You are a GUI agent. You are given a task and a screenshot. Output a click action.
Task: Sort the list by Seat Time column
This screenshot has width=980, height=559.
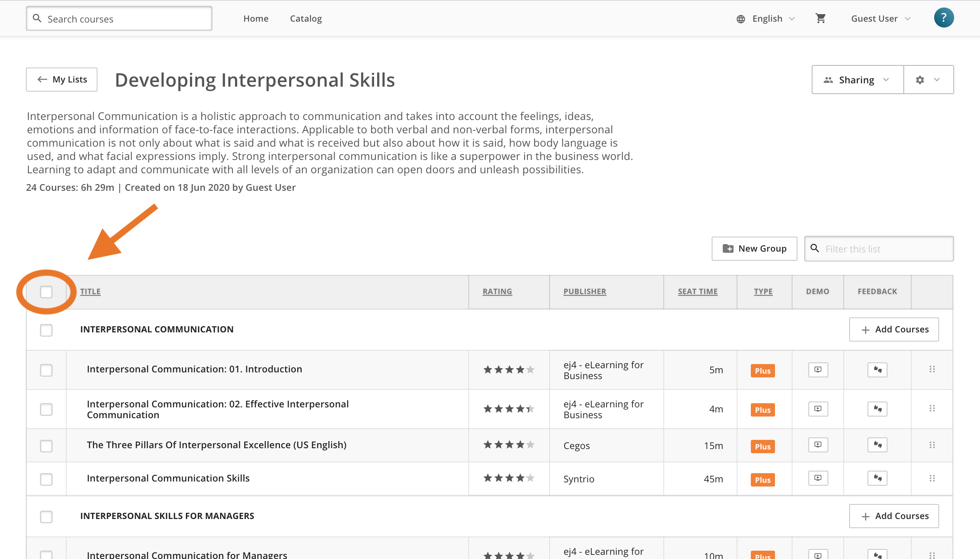(x=697, y=292)
